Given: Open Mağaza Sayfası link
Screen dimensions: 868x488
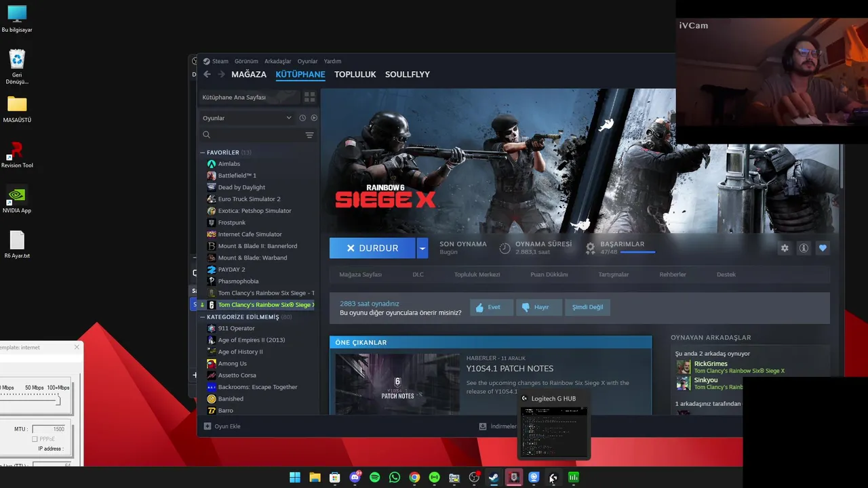Looking at the screenshot, I should [x=361, y=274].
